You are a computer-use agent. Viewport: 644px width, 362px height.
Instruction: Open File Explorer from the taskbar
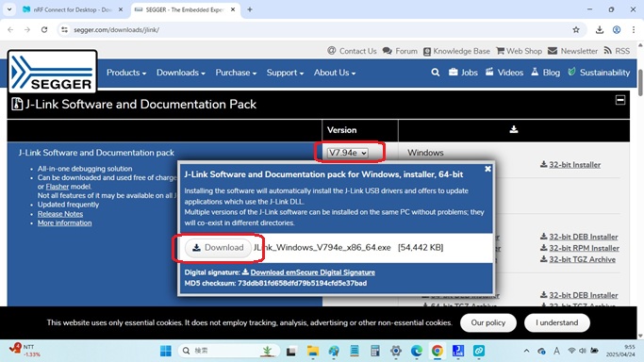tap(312, 351)
